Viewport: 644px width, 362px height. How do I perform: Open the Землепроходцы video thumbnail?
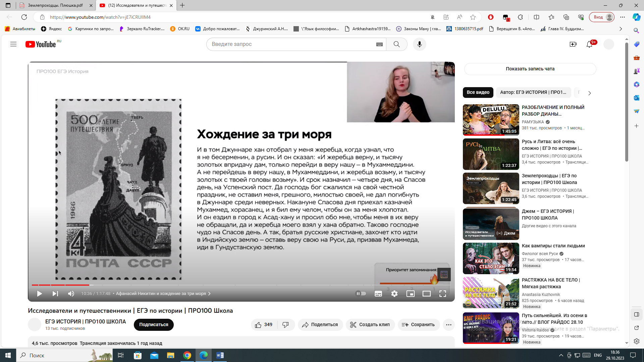click(x=491, y=188)
